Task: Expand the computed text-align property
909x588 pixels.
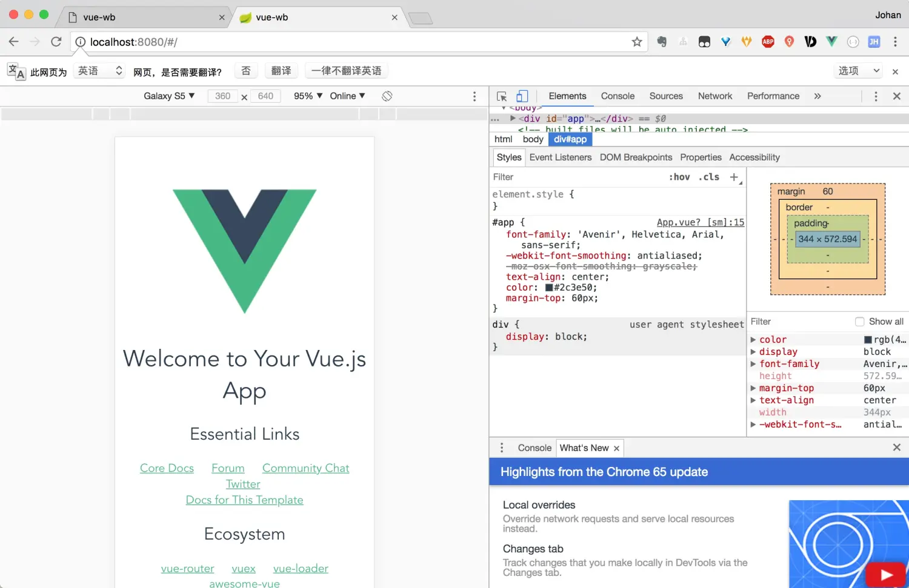Action: click(753, 400)
